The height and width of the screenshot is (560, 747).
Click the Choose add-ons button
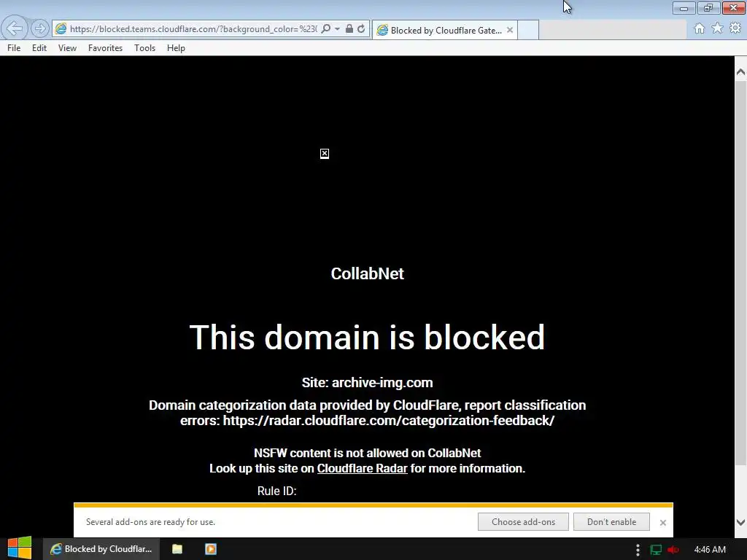click(x=523, y=522)
